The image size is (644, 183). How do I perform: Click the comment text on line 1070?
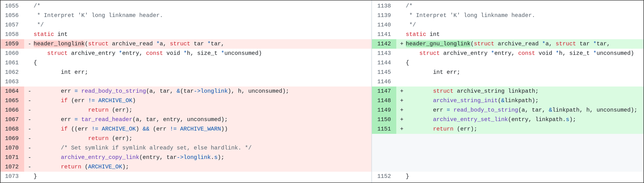pyautogui.click(x=156, y=148)
